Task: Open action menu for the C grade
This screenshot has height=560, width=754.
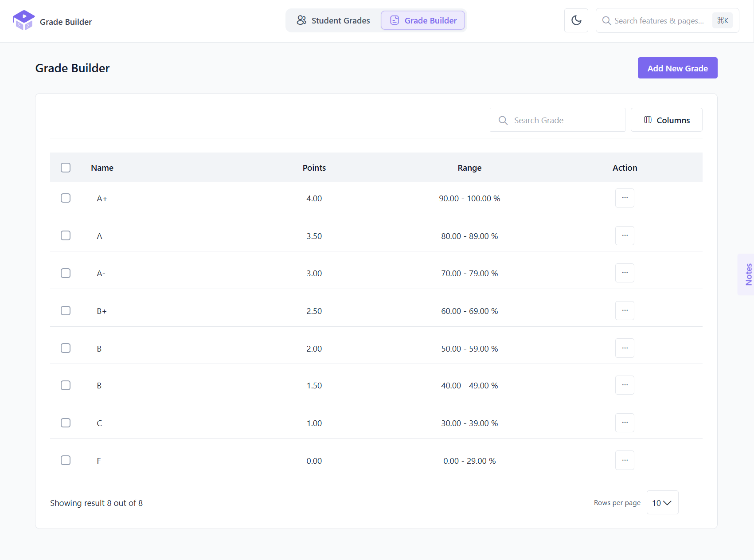Action: 625,423
